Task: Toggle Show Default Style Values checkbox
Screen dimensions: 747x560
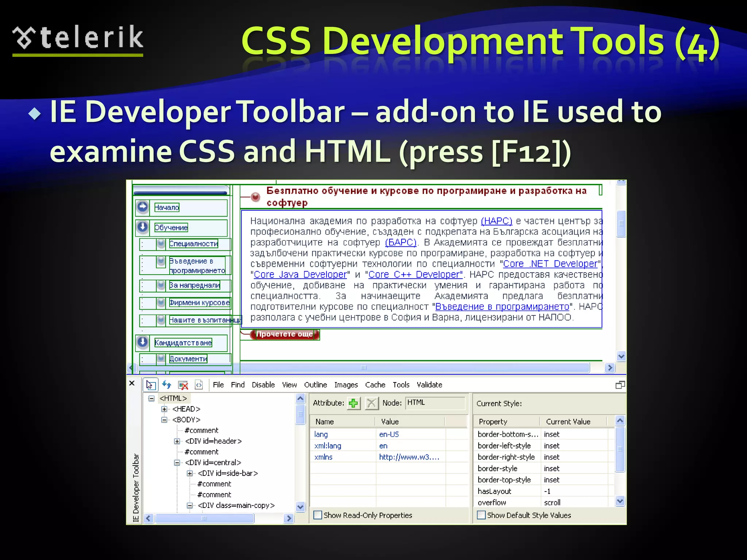Action: (481, 515)
